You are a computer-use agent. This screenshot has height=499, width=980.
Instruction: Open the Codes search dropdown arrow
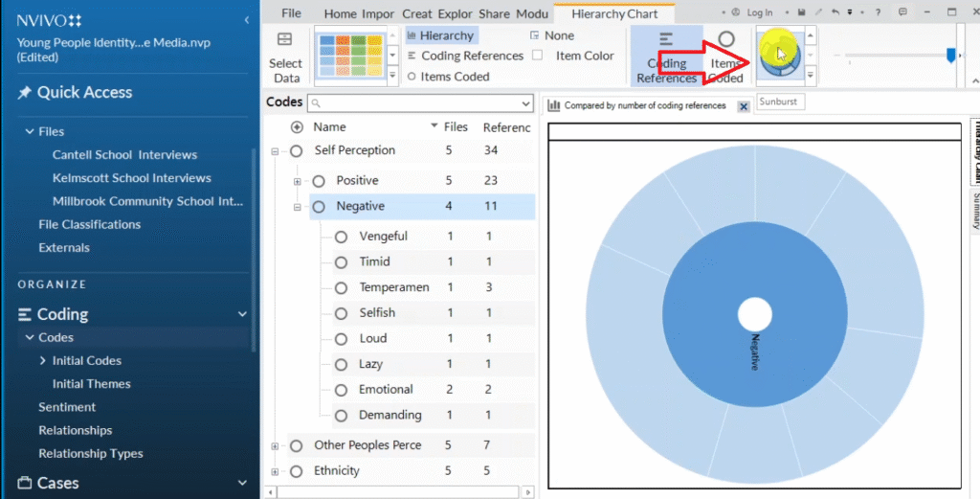[x=525, y=103]
